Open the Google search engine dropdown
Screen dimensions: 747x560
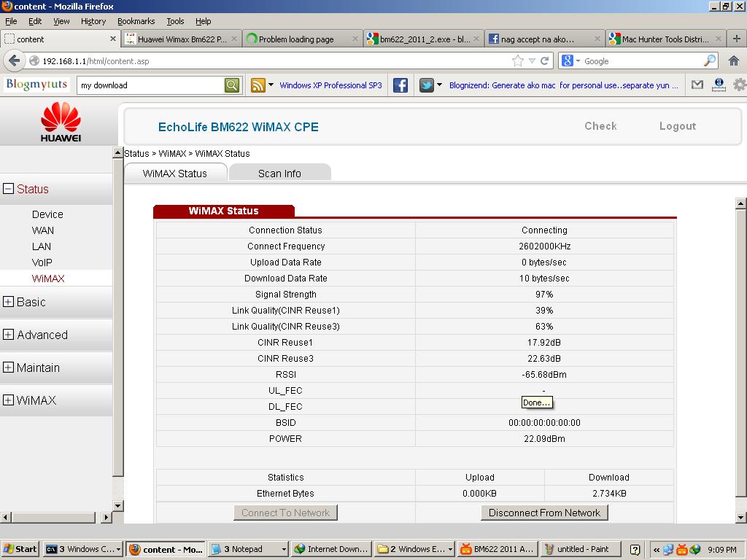click(578, 61)
